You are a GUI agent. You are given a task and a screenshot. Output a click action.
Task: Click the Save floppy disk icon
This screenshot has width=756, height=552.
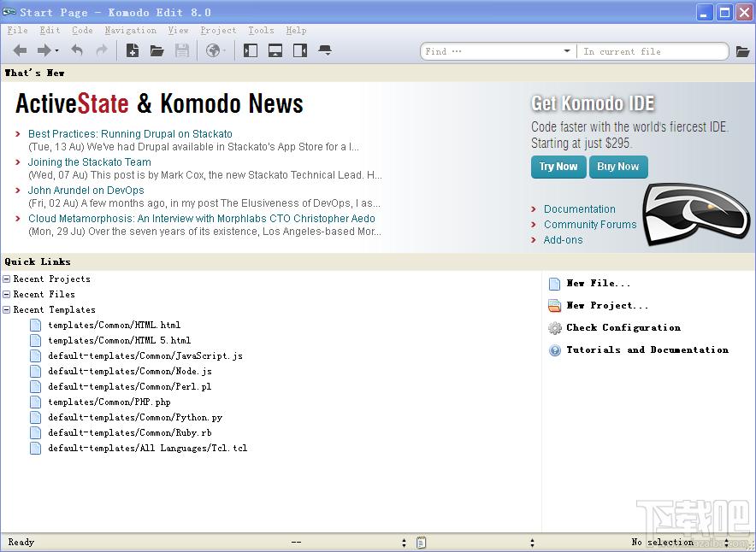point(182,50)
